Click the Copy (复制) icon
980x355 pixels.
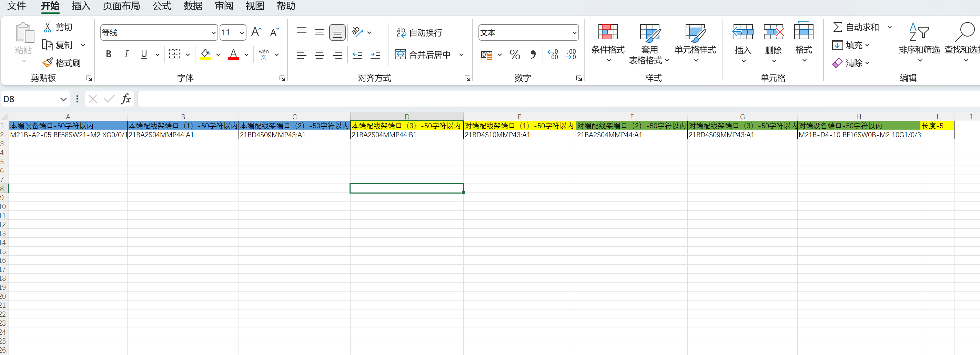coord(48,45)
